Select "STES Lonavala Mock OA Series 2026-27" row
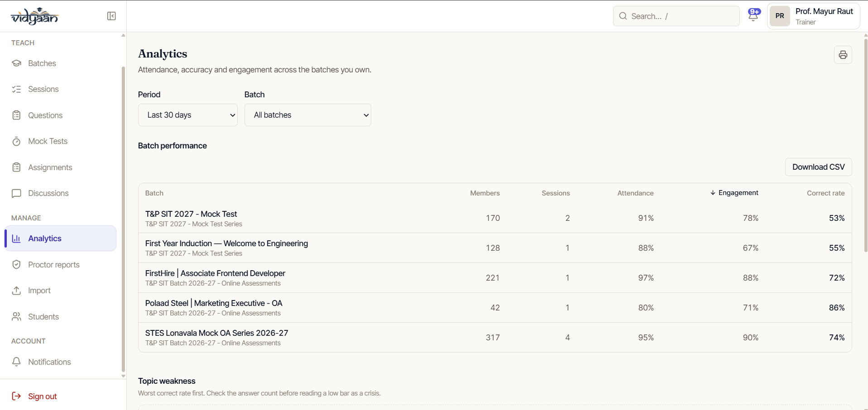This screenshot has height=410, width=868. [x=495, y=338]
